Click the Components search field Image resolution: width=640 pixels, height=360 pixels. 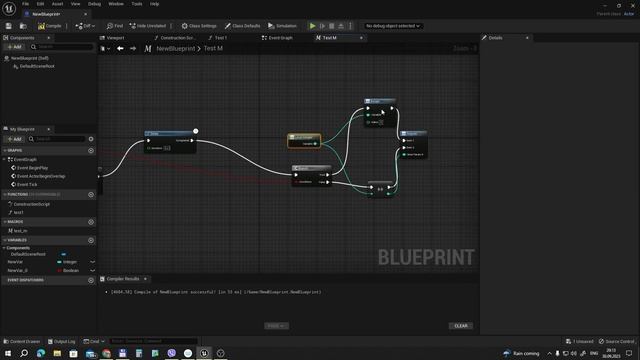(x=62, y=47)
